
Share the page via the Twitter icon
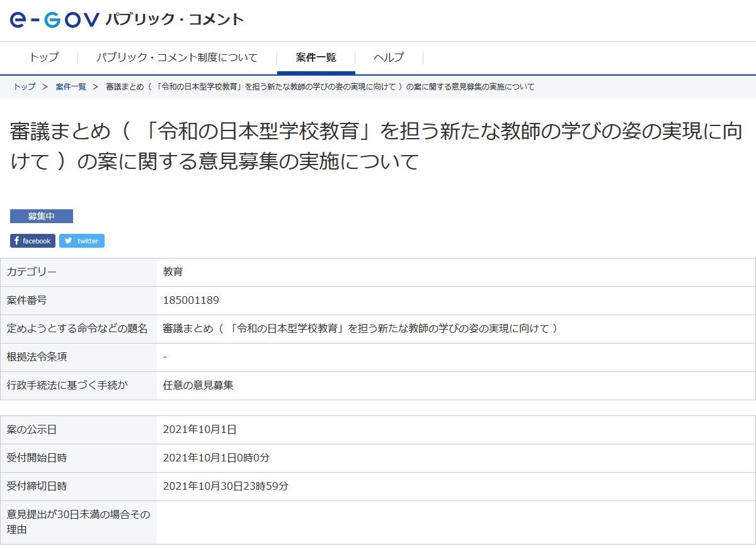[81, 240]
